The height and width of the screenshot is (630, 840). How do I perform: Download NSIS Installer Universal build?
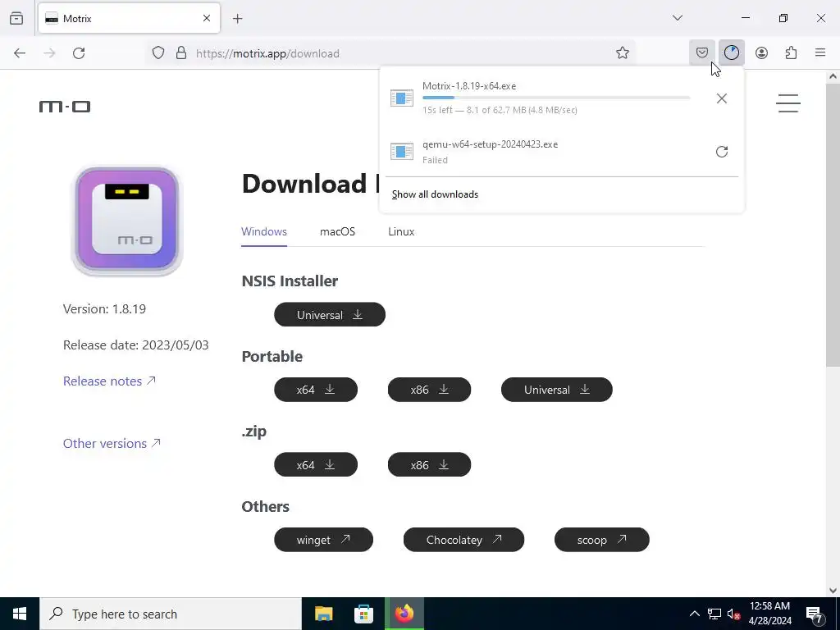330,314
